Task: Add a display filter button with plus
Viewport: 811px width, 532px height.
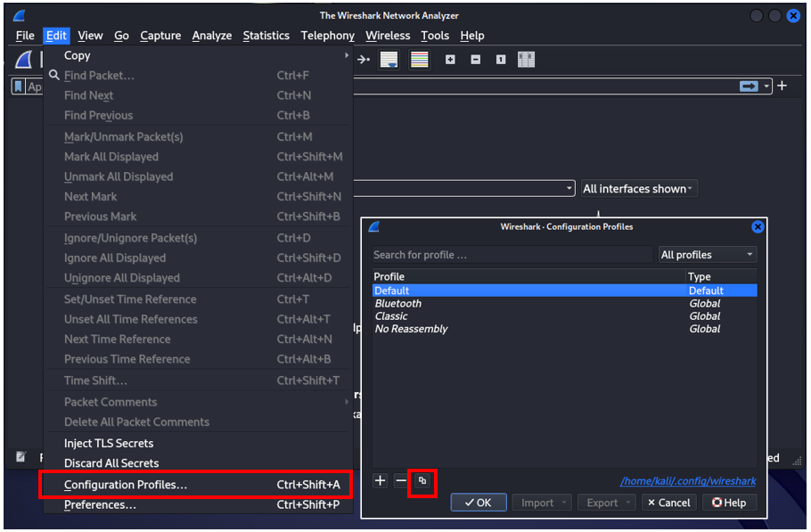Action: coord(782,86)
